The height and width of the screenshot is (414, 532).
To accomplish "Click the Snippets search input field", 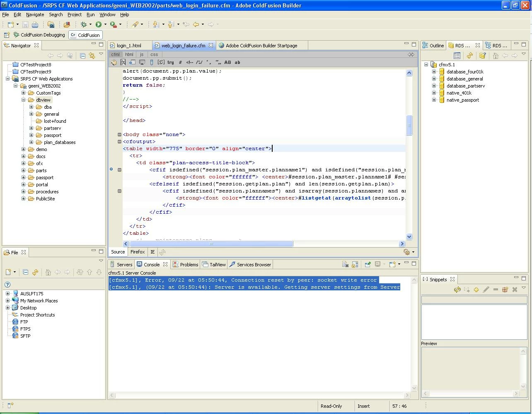I will (x=474, y=299).
